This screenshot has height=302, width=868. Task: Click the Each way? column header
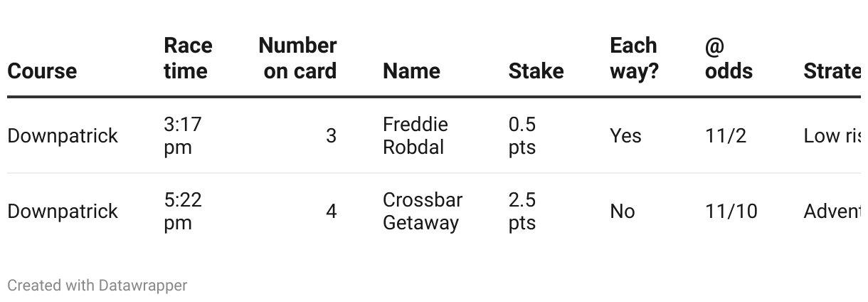(634, 58)
